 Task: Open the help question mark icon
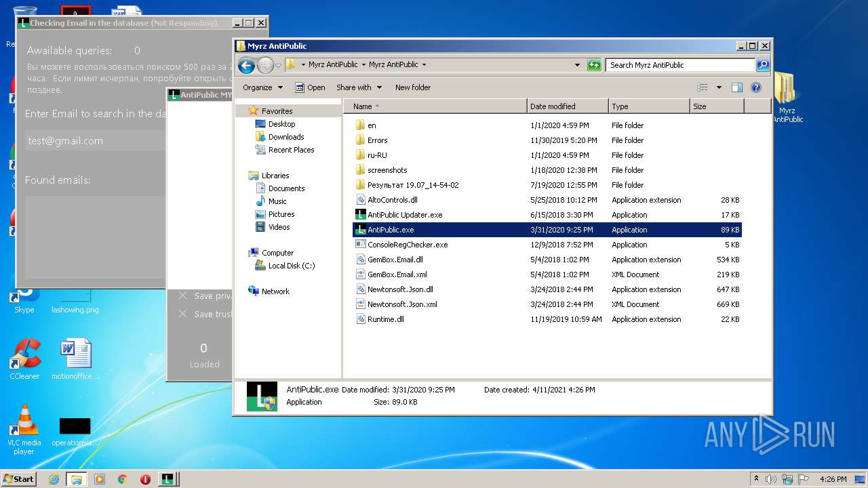756,87
